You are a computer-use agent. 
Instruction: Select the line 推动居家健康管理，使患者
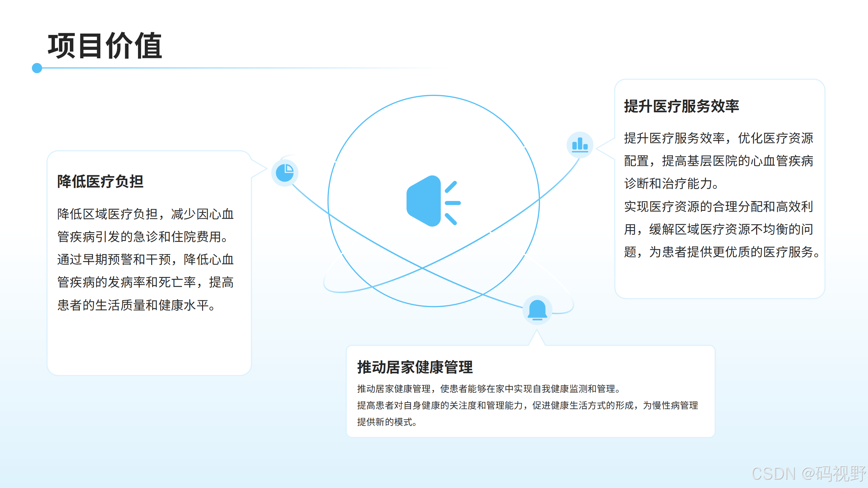(x=488, y=389)
